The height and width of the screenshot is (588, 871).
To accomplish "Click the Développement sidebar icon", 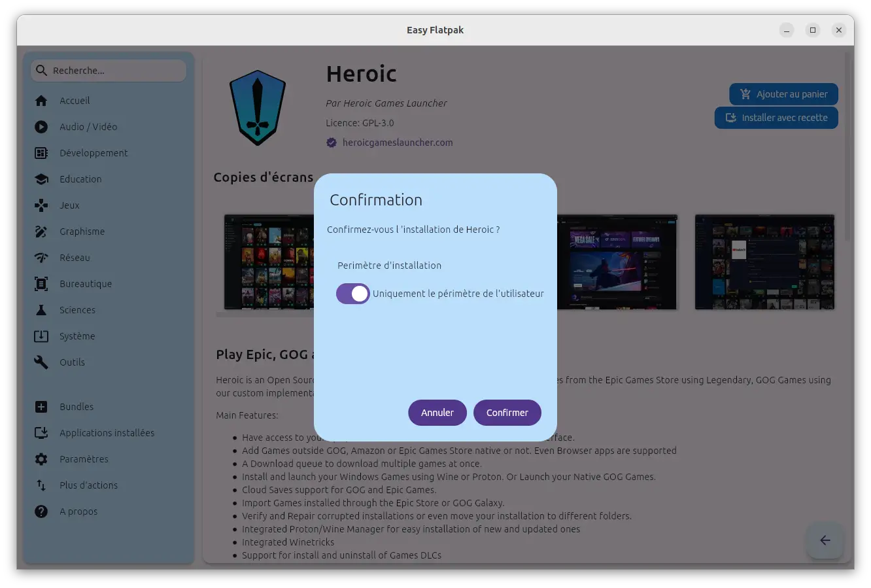I will 41,153.
